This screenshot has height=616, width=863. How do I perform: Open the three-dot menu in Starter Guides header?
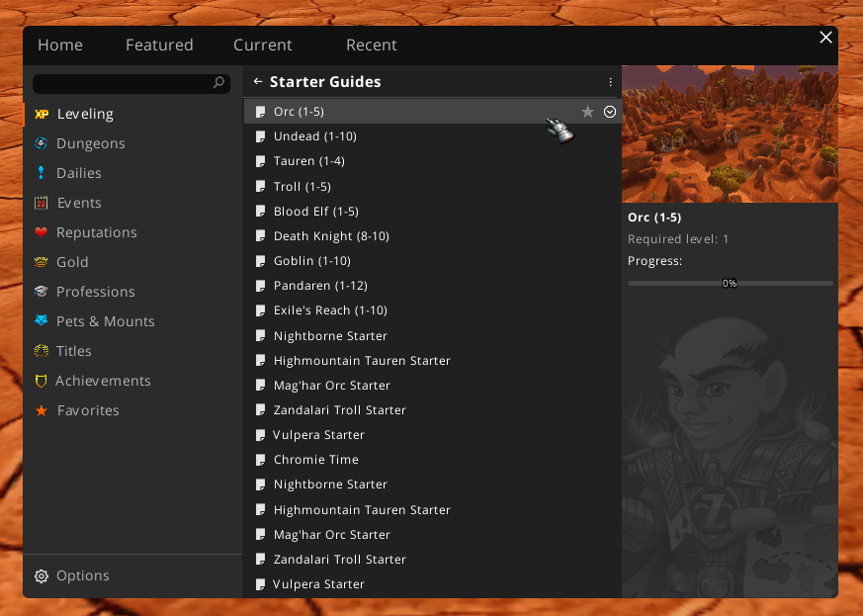pos(610,82)
